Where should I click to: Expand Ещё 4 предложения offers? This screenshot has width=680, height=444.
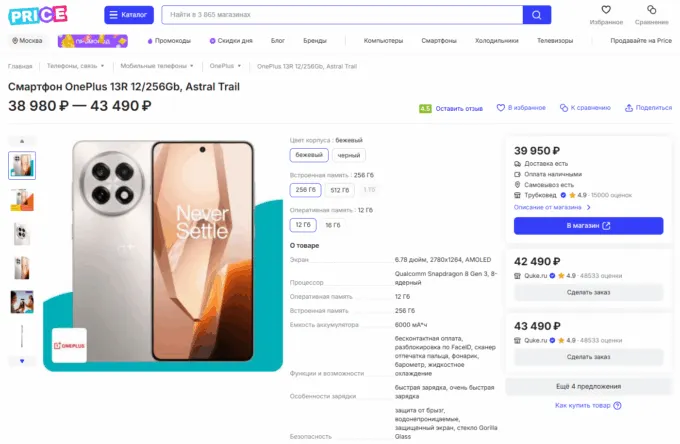click(x=589, y=386)
